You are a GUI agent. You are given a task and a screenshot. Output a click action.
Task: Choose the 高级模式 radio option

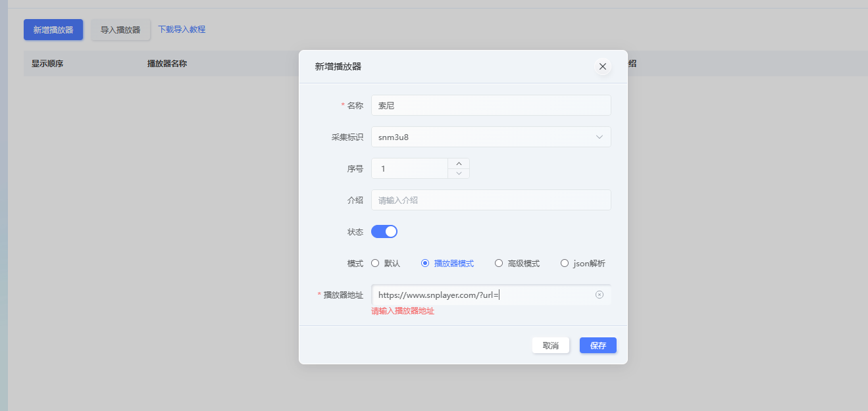point(499,263)
